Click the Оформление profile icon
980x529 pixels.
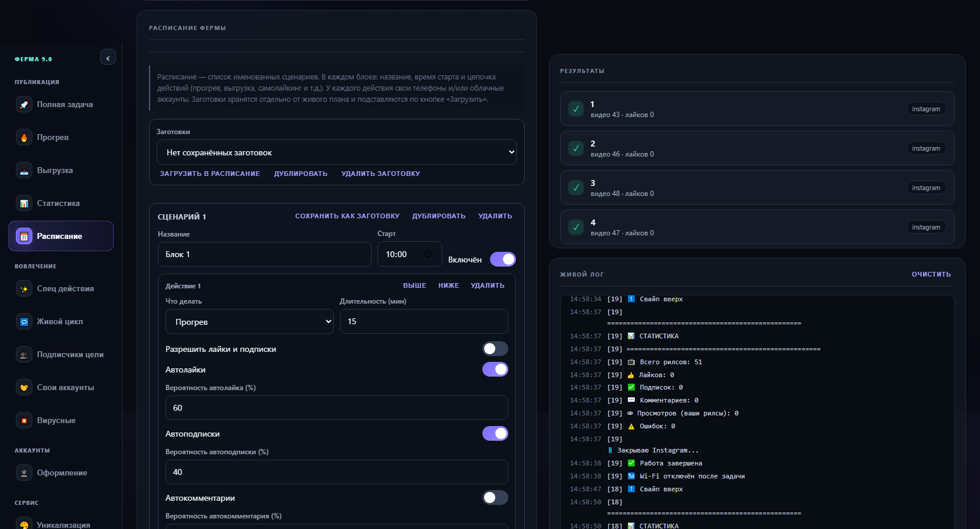pos(24,473)
